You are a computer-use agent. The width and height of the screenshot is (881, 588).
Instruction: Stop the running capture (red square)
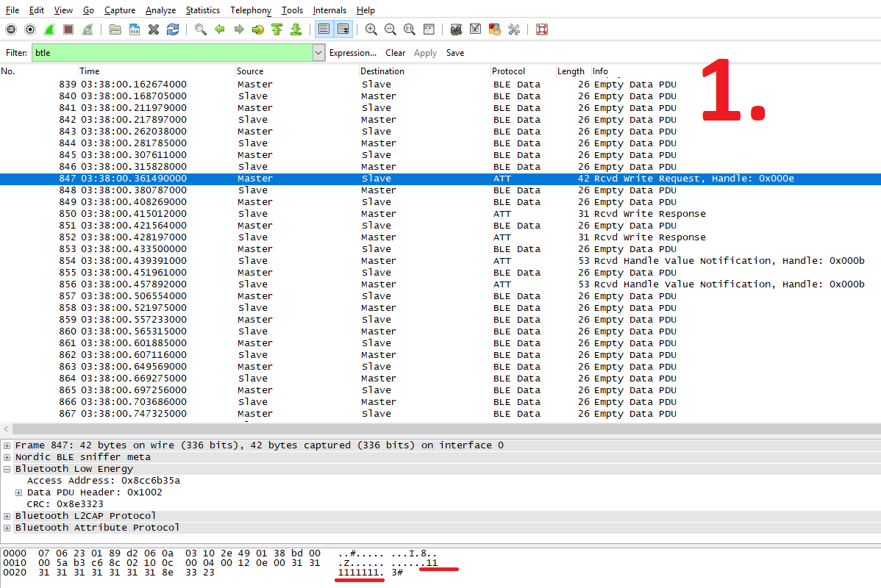68,29
